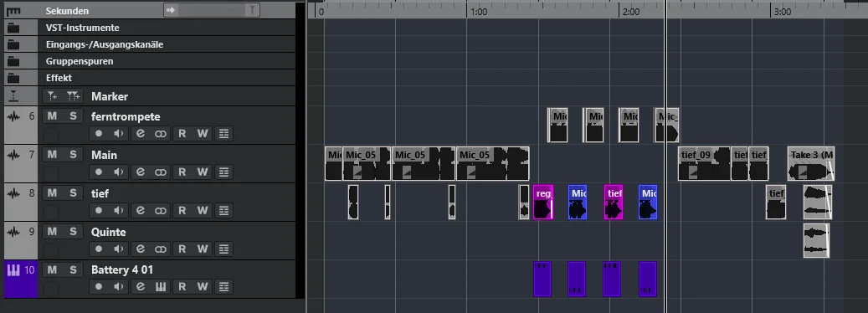The width and height of the screenshot is (868, 313).
Task: Open channel settings for Battery 4 01
Action: tap(141, 286)
